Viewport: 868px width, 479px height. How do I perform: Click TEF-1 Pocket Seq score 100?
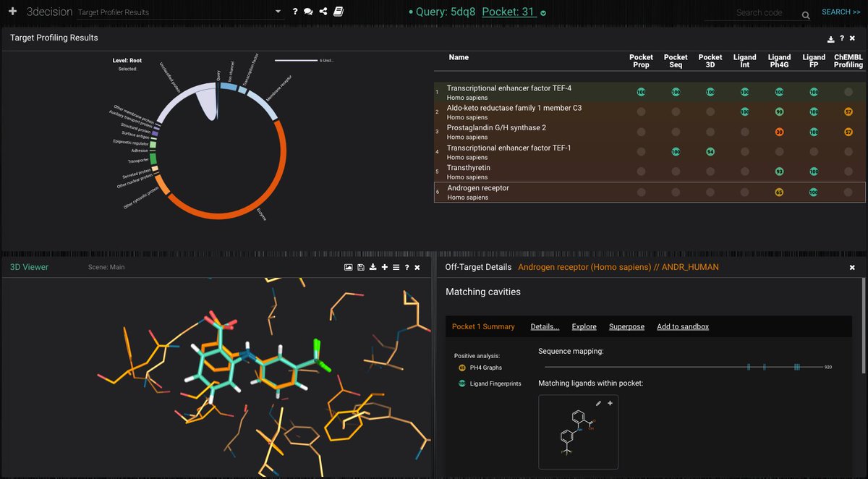(x=676, y=152)
